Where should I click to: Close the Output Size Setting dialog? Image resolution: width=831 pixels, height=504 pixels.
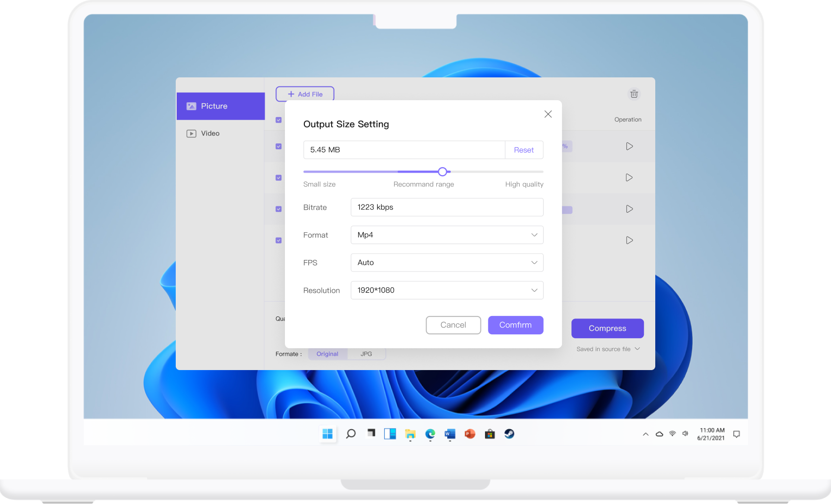[x=548, y=114]
